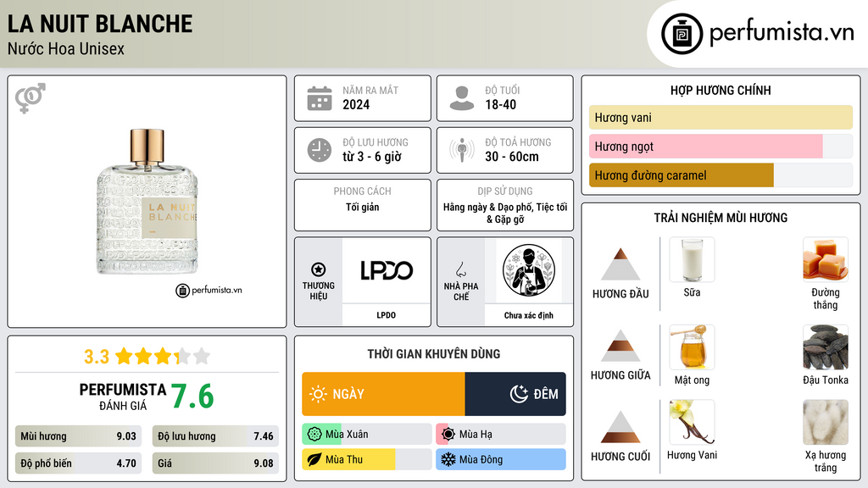Screen dimensions: 868x488
Task: Click the person icon beside Độ tuổi
Action: 462,98
